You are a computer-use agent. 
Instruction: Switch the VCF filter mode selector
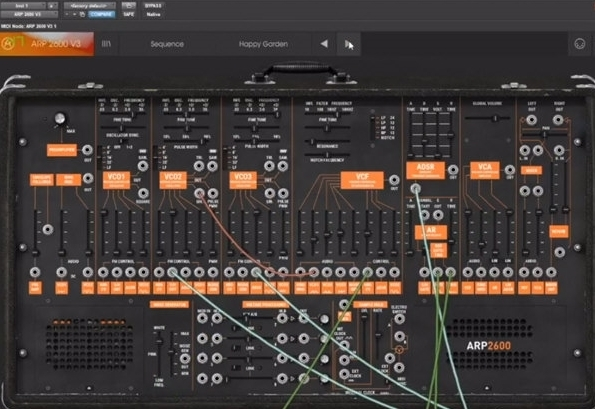point(373,128)
